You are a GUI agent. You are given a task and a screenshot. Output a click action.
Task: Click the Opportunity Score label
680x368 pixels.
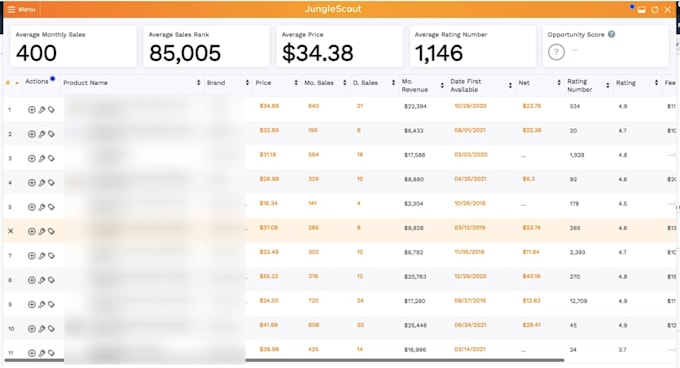point(575,35)
